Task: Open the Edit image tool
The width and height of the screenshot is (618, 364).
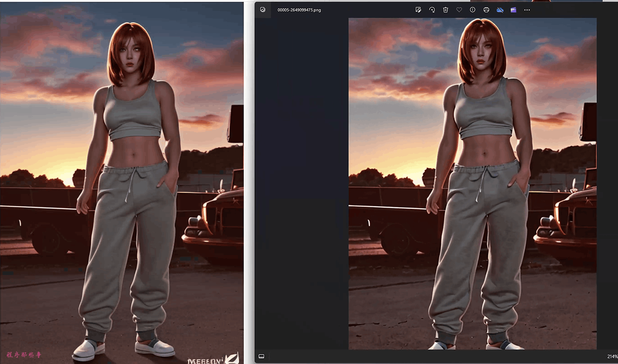Action: click(418, 10)
